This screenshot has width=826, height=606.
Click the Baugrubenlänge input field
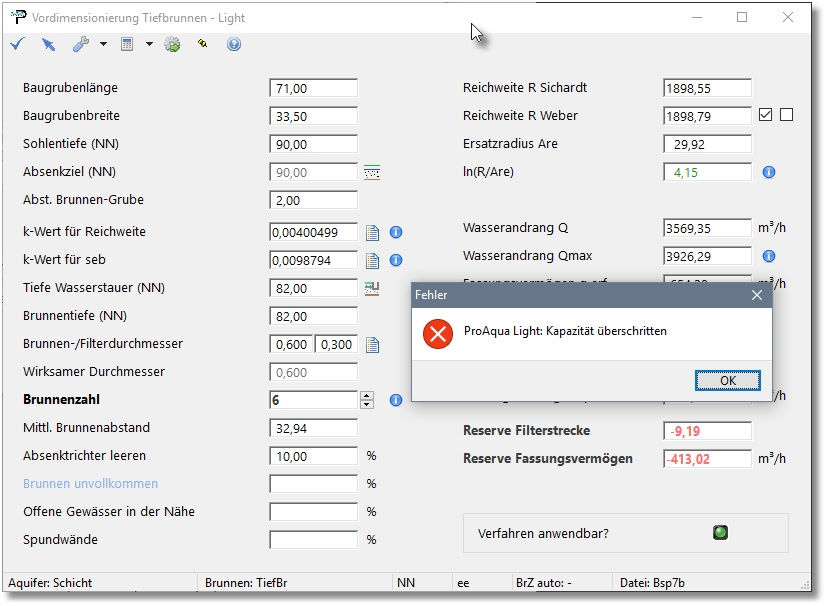(x=313, y=88)
